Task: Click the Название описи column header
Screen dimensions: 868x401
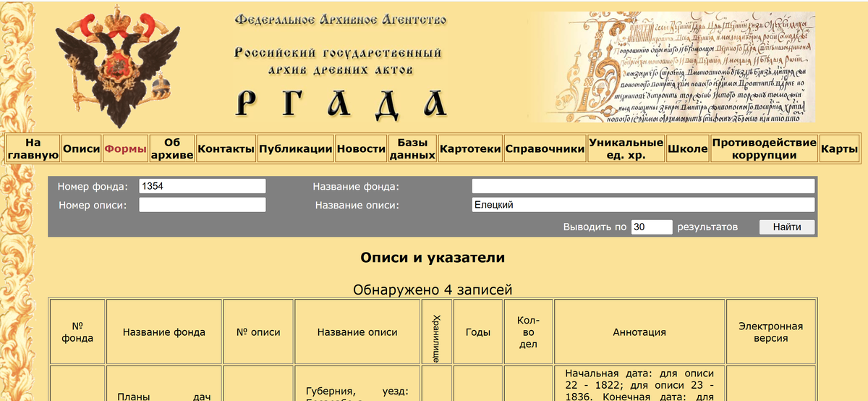Action: (x=357, y=332)
